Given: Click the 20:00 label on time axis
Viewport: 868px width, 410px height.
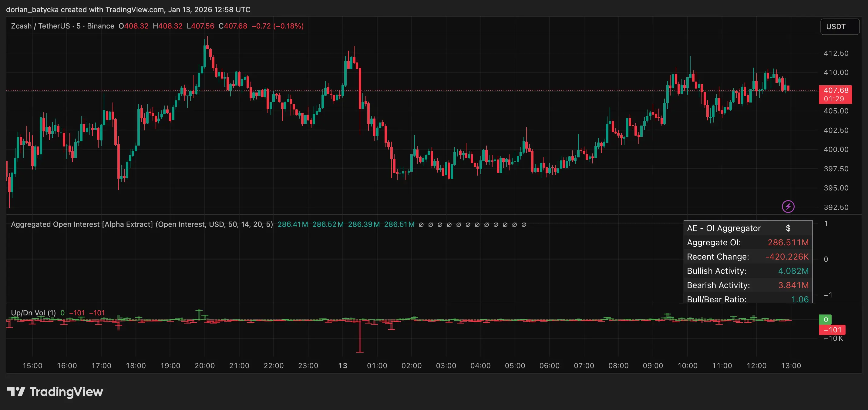Looking at the screenshot, I should (x=204, y=365).
